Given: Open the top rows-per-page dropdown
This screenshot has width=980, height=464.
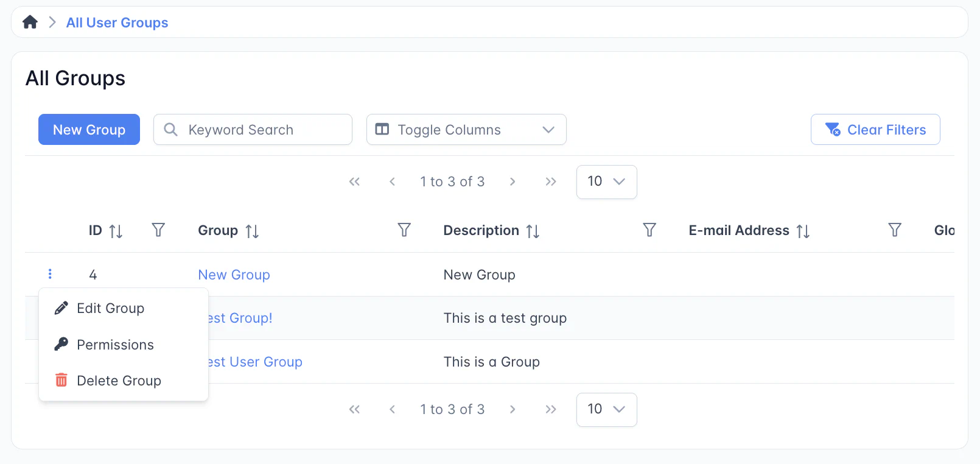Looking at the screenshot, I should point(606,181).
